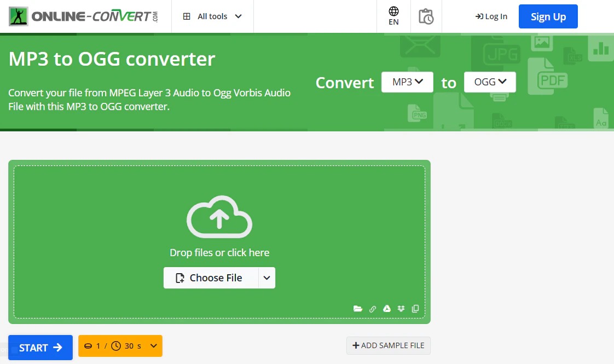Screen dimensions: 614x364
Task: Expand the credits and time dropdown
Action: (x=120, y=346)
